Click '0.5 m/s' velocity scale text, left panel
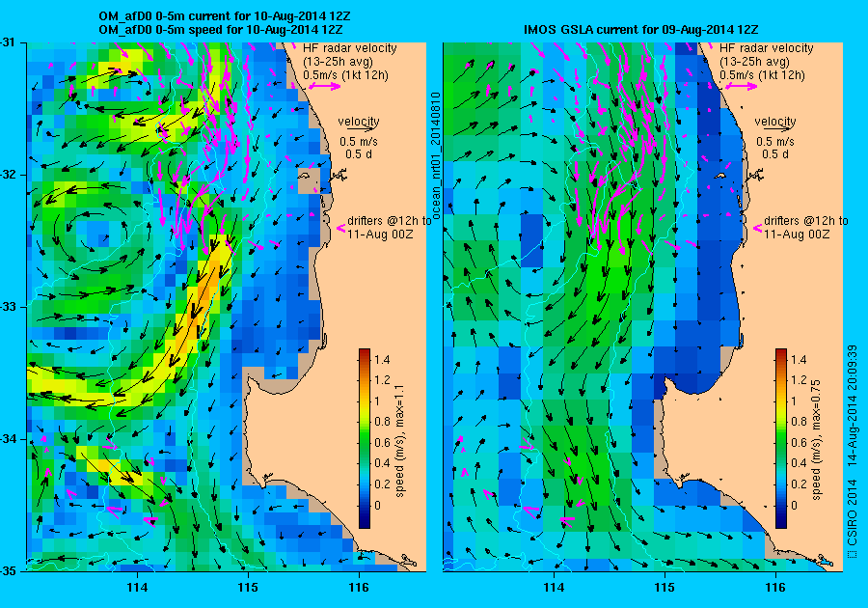The height and width of the screenshot is (608, 868). pos(359,142)
